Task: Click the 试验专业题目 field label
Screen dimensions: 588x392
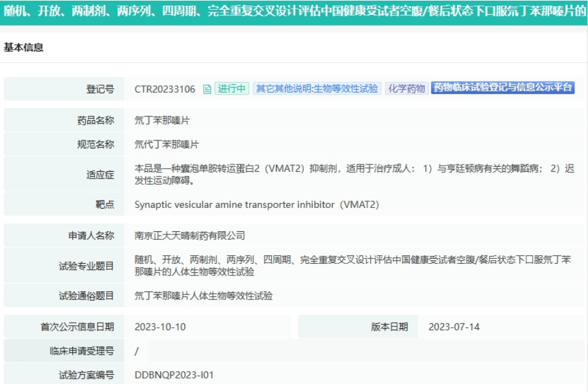Action: (87, 266)
